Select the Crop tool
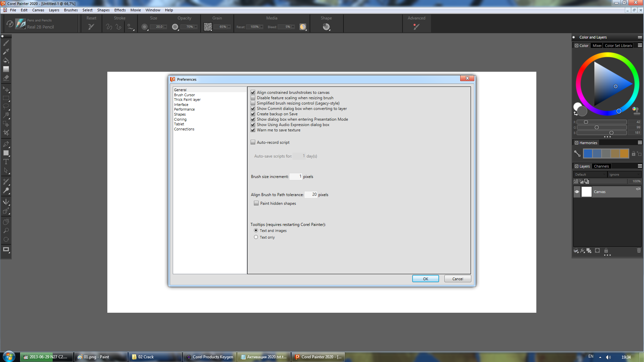Screen dimensions: 644x362 point(6,133)
